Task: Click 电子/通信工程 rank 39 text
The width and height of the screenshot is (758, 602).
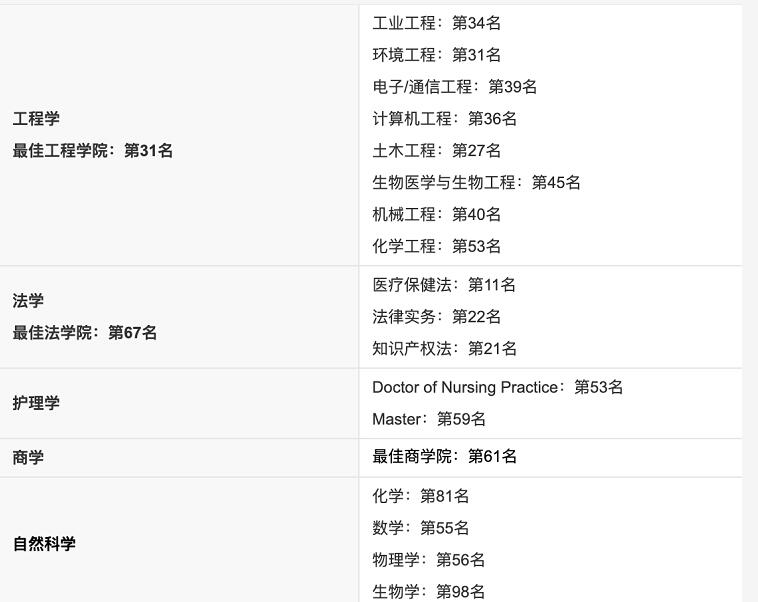Action: point(454,87)
